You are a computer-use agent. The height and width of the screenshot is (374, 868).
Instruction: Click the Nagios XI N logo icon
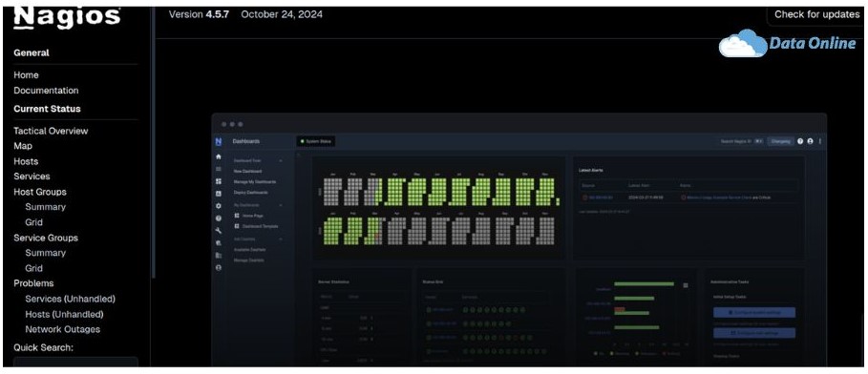coord(219,141)
